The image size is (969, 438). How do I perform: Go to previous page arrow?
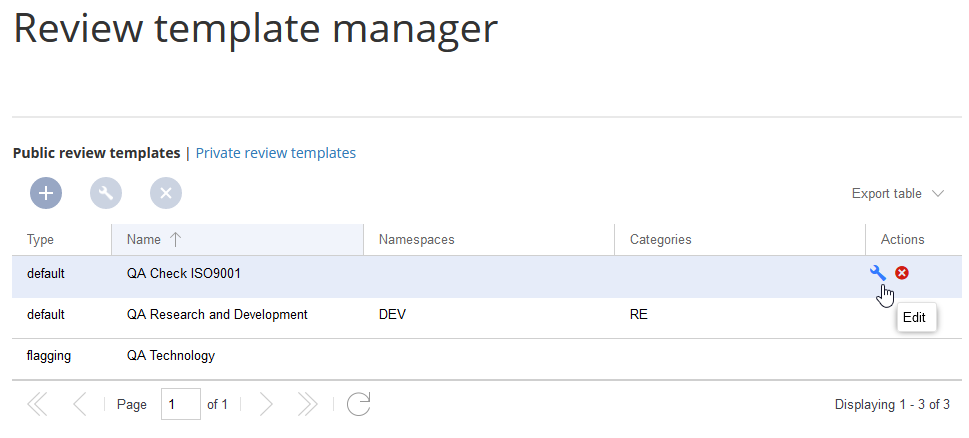(80, 404)
